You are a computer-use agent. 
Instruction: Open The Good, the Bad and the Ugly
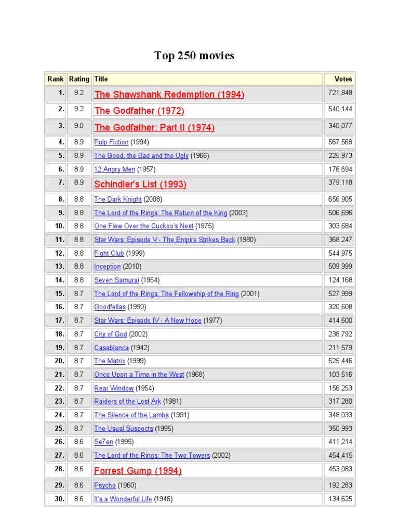[141, 156]
